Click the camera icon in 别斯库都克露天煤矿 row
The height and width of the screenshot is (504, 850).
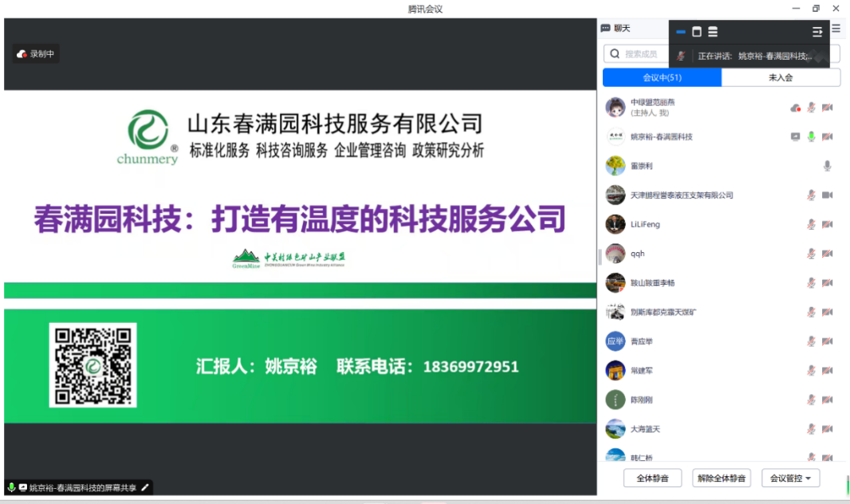tap(827, 312)
